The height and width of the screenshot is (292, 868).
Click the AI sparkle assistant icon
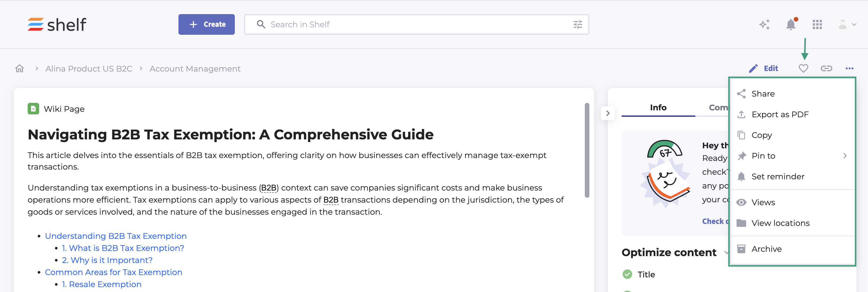point(764,24)
